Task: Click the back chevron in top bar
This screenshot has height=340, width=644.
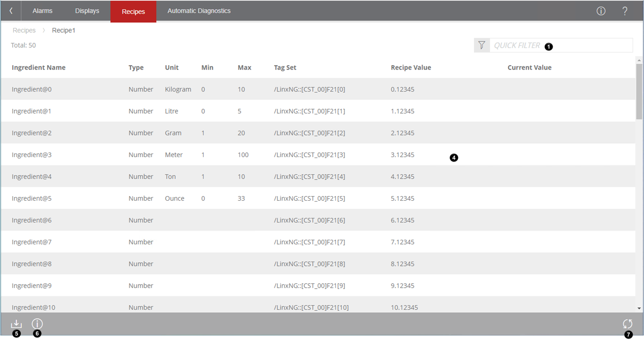Action: (11, 11)
